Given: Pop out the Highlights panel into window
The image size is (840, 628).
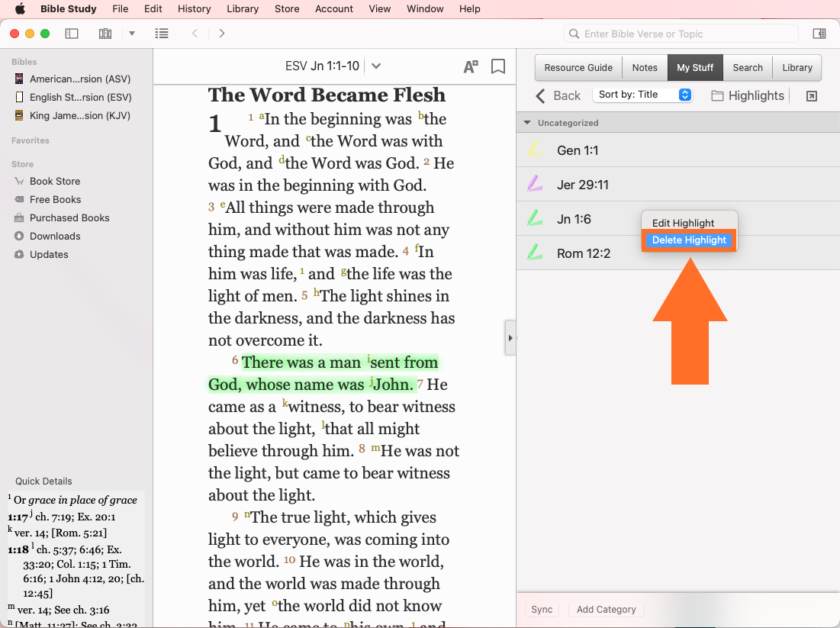Looking at the screenshot, I should [811, 95].
